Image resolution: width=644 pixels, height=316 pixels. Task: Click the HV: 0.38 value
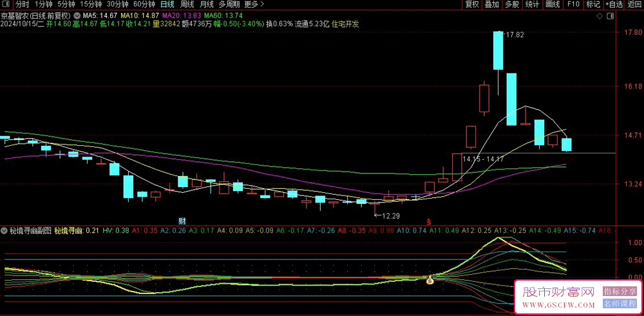[116, 231]
